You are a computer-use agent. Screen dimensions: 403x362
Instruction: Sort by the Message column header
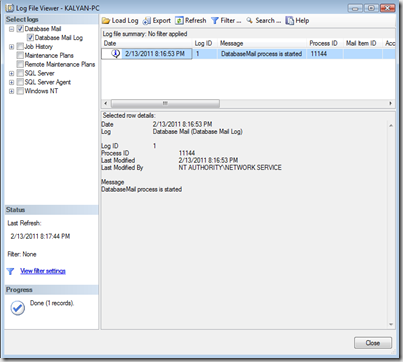[262, 43]
